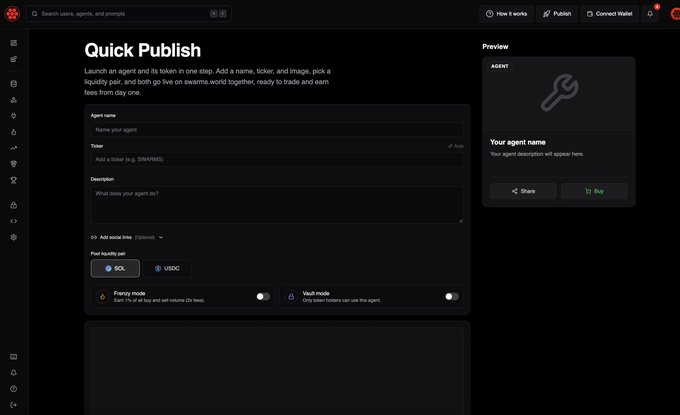This screenshot has width=680, height=415.
Task: Open the code brackets sidebar icon
Action: point(14,221)
